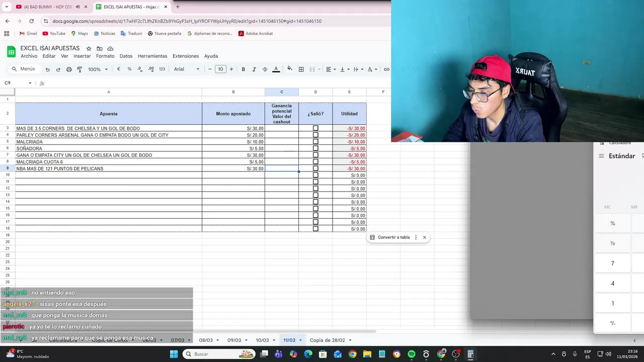Open the Insertar menu
The width and height of the screenshot is (644, 362).
(82, 56)
